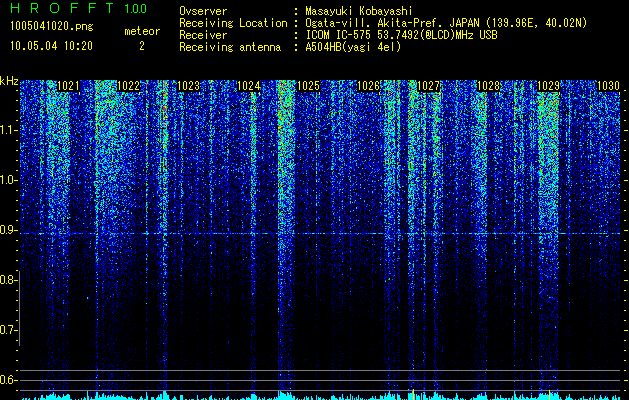Viewport: 629px width, 400px height.
Task: Click the 1030 time marker
Action: point(608,86)
